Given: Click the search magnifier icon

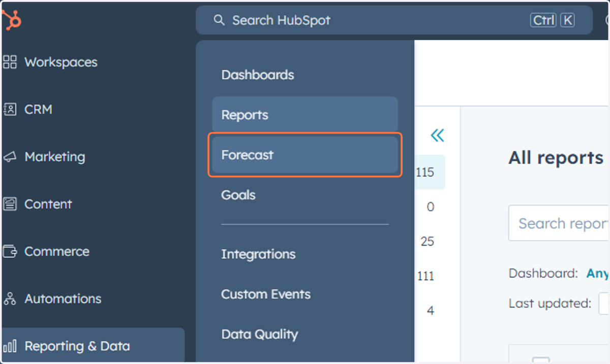Looking at the screenshot, I should (x=219, y=20).
